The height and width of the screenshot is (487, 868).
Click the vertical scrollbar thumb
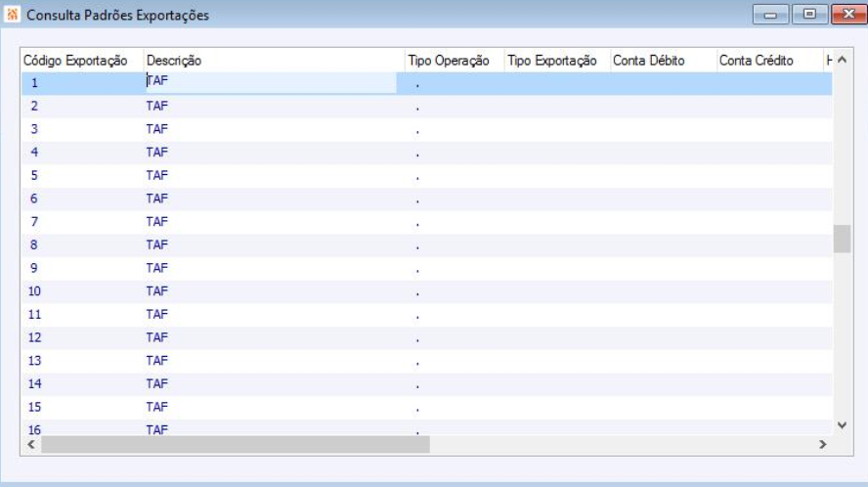pos(842,239)
